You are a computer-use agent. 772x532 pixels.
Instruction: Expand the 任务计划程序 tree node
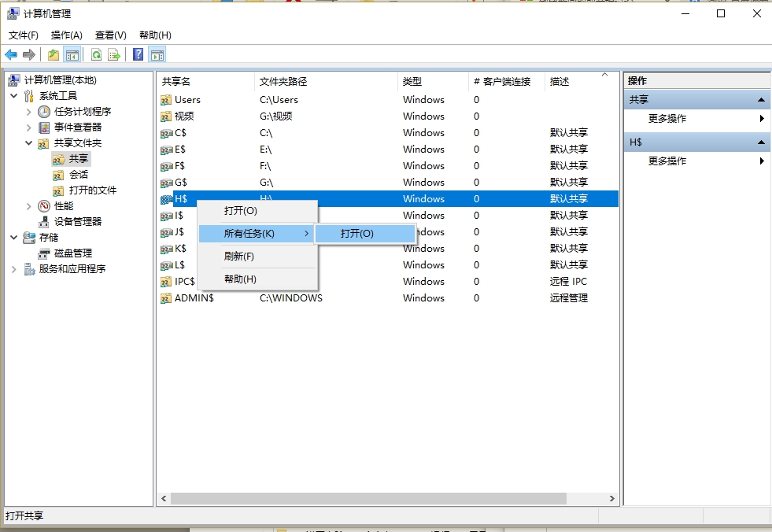tap(28, 112)
